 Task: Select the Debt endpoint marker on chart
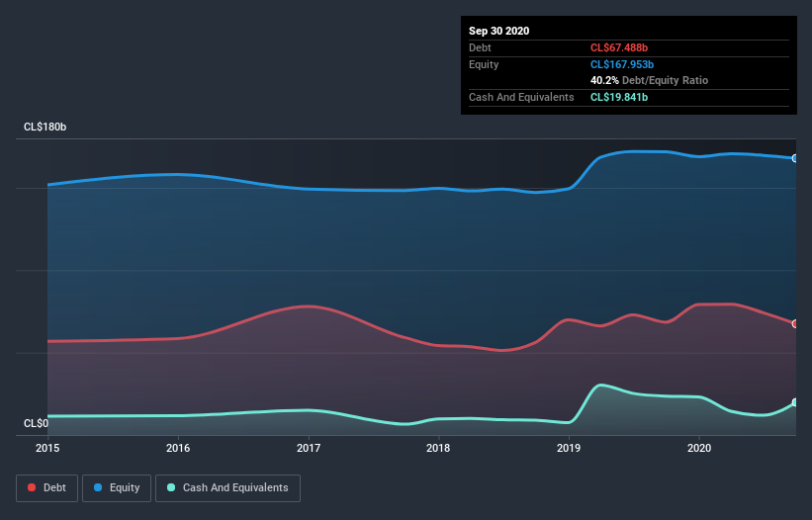(795, 323)
